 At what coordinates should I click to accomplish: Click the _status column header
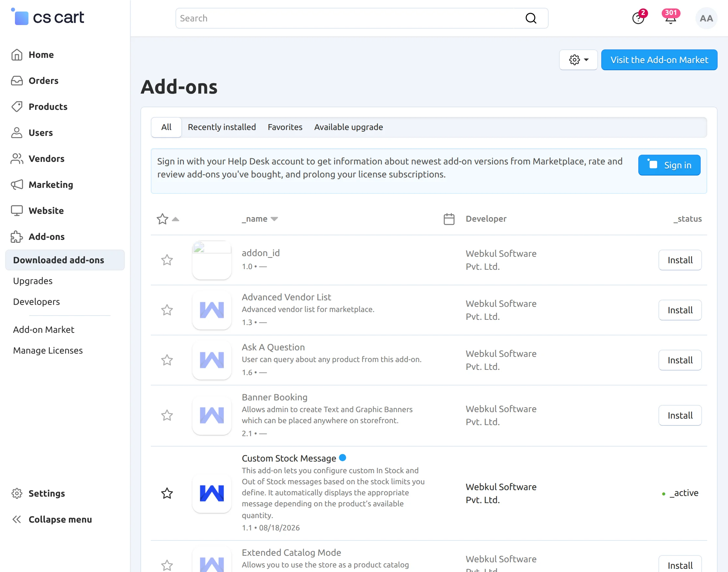coord(687,219)
